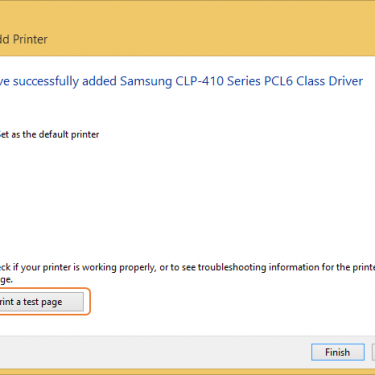This screenshot has width=375, height=375.
Task: Toggle the Set as the default printer option
Action: (49, 135)
